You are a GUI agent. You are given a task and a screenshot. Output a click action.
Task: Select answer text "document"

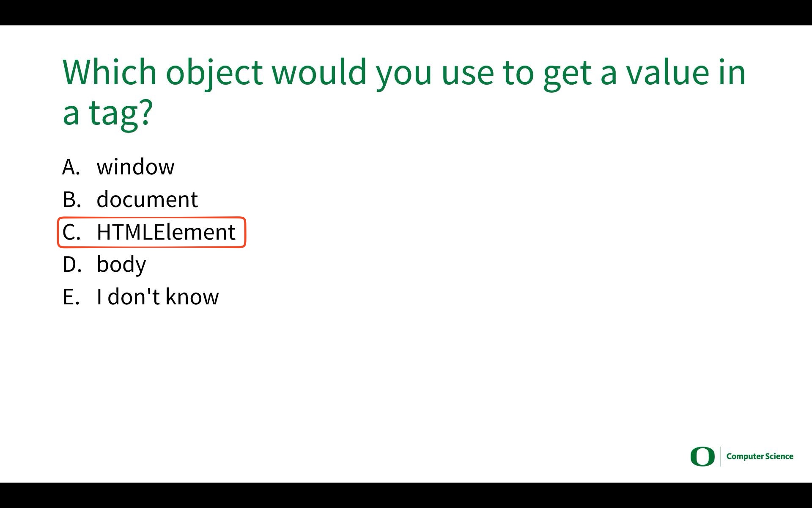coord(147,199)
